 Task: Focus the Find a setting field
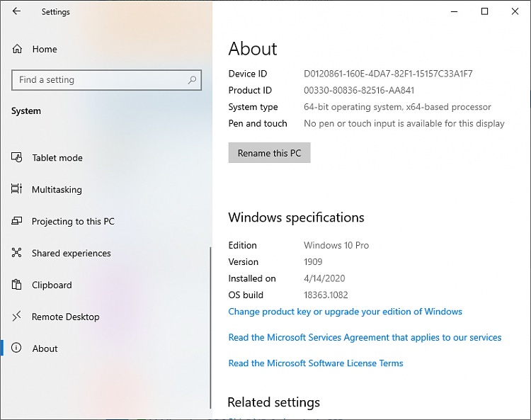[106, 80]
